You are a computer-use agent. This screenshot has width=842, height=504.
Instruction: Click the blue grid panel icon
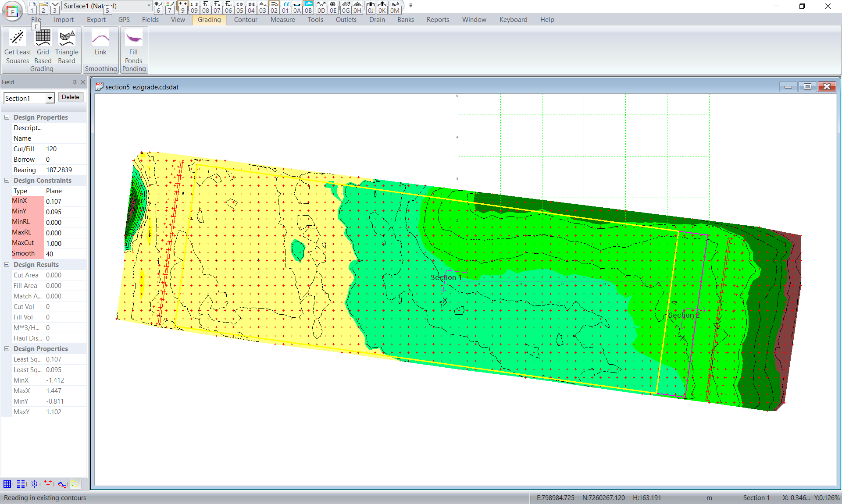7,484
